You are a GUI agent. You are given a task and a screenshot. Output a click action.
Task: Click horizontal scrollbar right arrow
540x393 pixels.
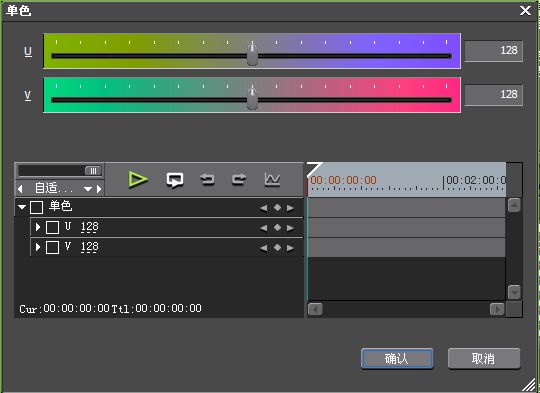pyautogui.click(x=497, y=309)
